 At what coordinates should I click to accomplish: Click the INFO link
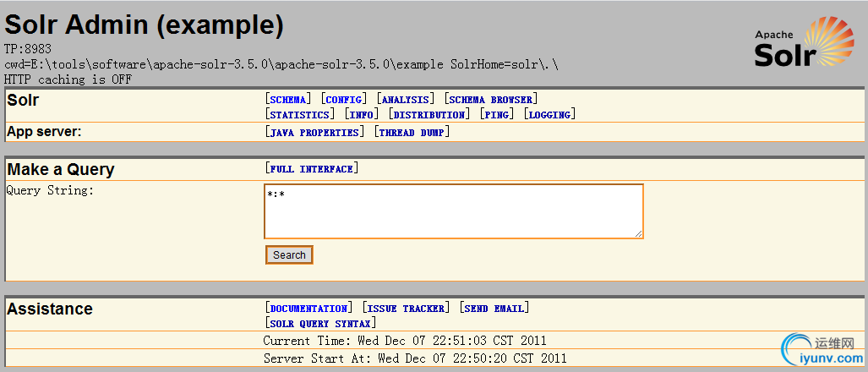pos(362,115)
